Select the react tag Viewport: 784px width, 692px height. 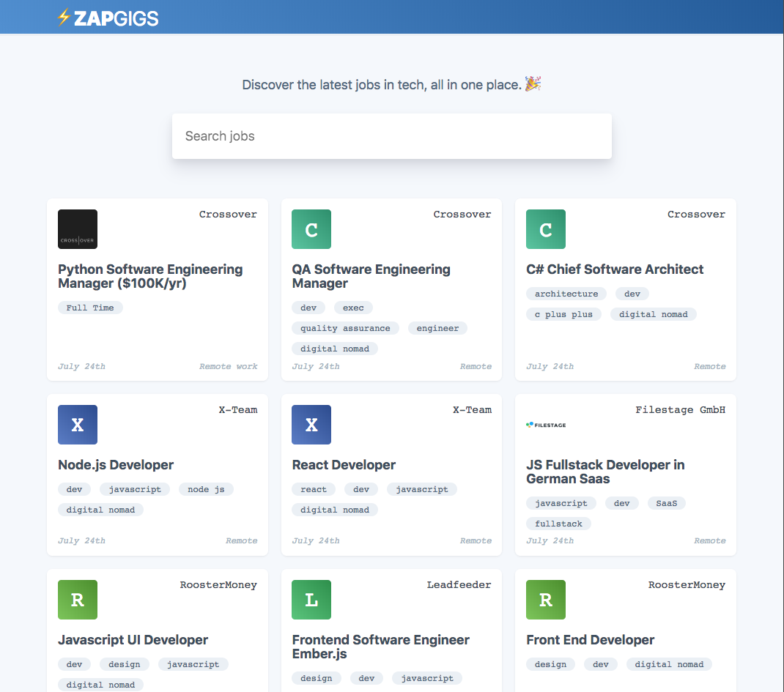[x=314, y=489]
